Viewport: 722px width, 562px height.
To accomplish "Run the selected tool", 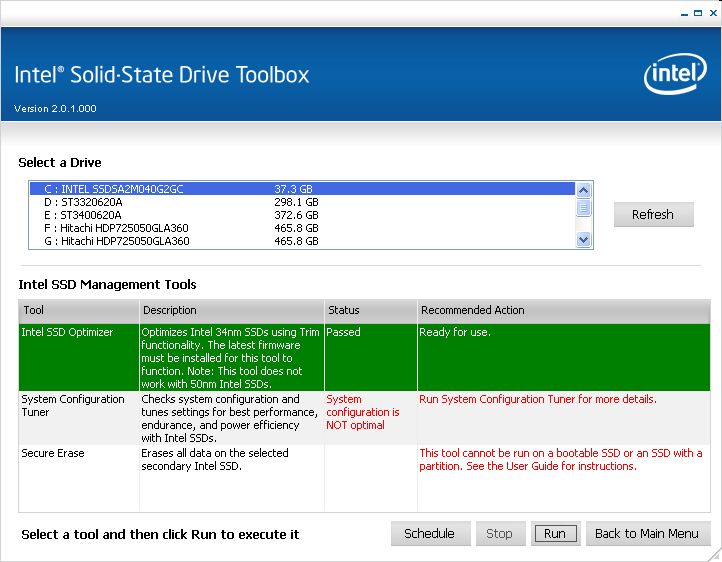I will point(555,533).
